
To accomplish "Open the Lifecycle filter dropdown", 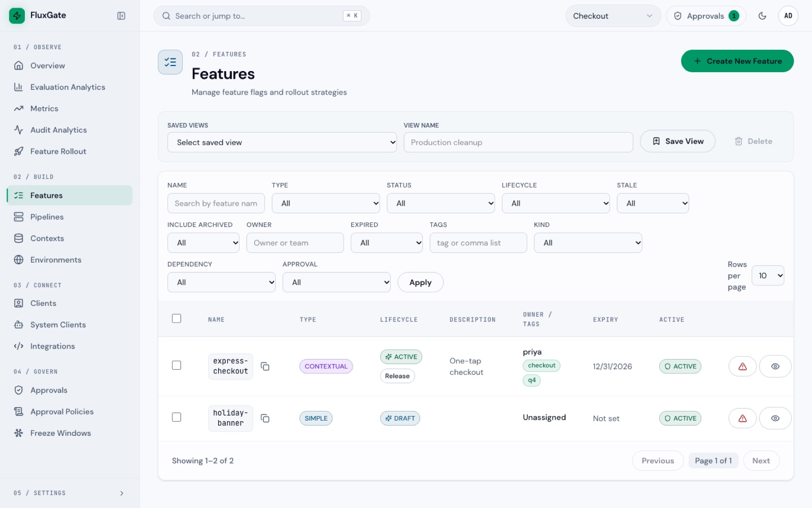I will 556,203.
